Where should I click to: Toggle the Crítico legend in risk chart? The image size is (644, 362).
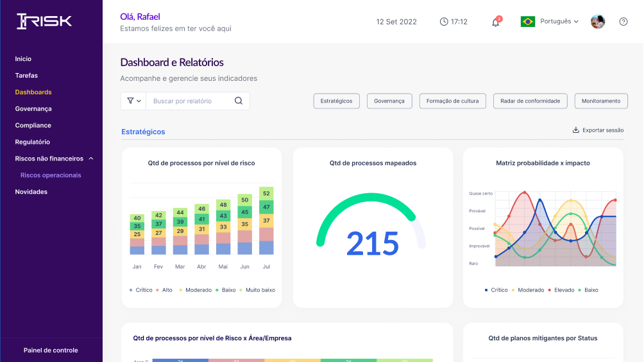[x=141, y=290]
